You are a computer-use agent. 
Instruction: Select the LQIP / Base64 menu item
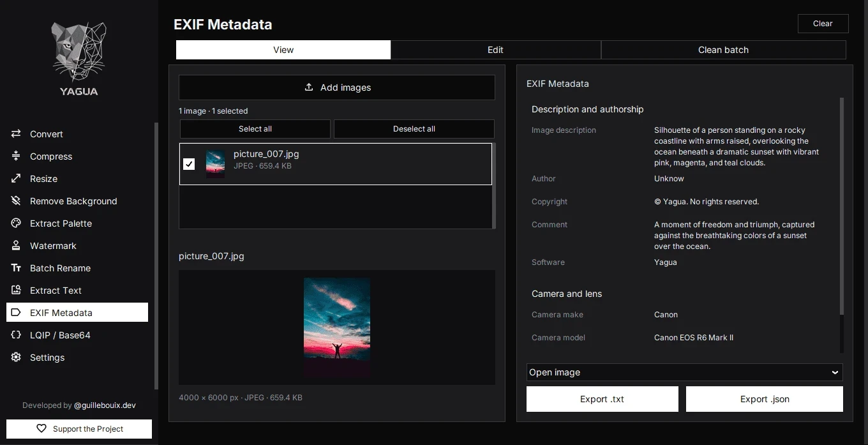(x=77, y=335)
